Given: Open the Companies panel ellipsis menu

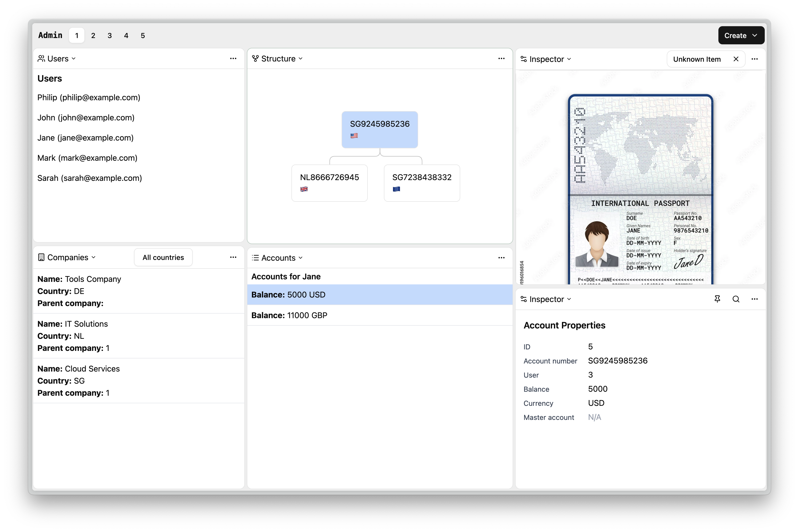Looking at the screenshot, I should (233, 257).
